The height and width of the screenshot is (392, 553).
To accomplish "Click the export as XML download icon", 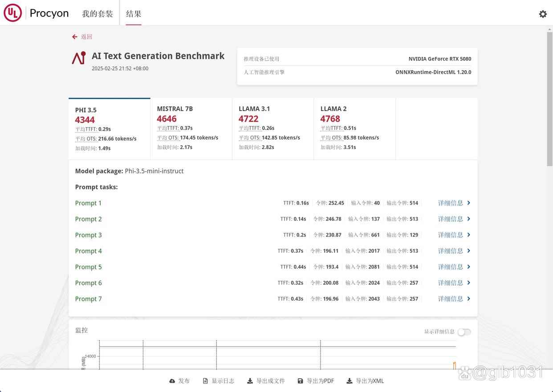I will (x=350, y=381).
